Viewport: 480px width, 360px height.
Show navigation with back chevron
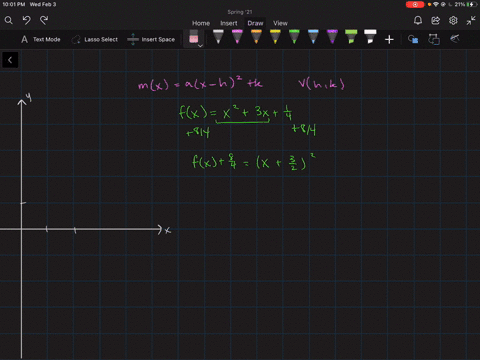tap(10, 60)
